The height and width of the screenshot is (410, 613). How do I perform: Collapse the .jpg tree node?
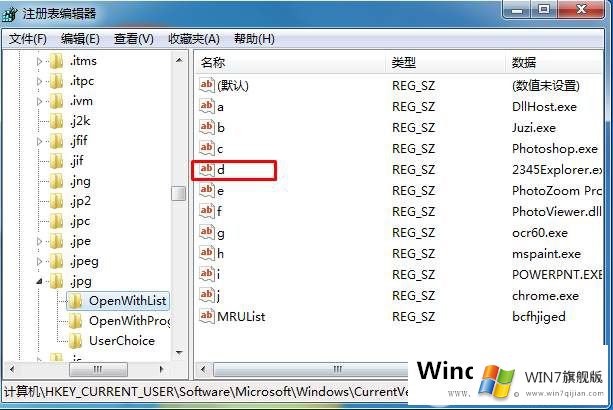tap(39, 281)
